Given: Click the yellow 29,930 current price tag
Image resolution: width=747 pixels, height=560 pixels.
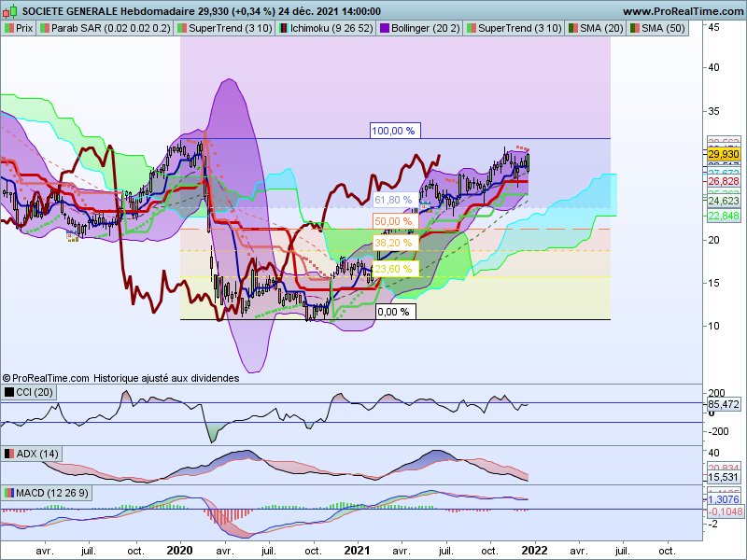Looking at the screenshot, I should [724, 154].
